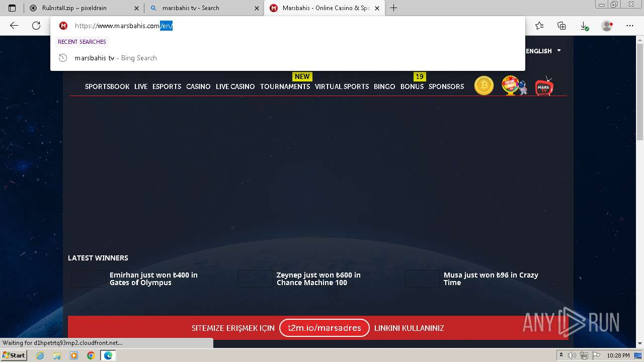Click the Bitcoin coin icon
Screen dimensions: 644x362
point(484,85)
